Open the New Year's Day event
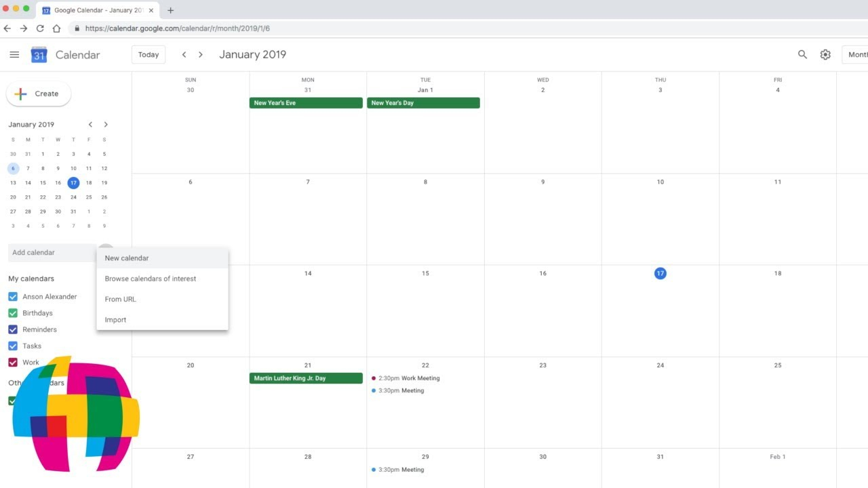 423,103
